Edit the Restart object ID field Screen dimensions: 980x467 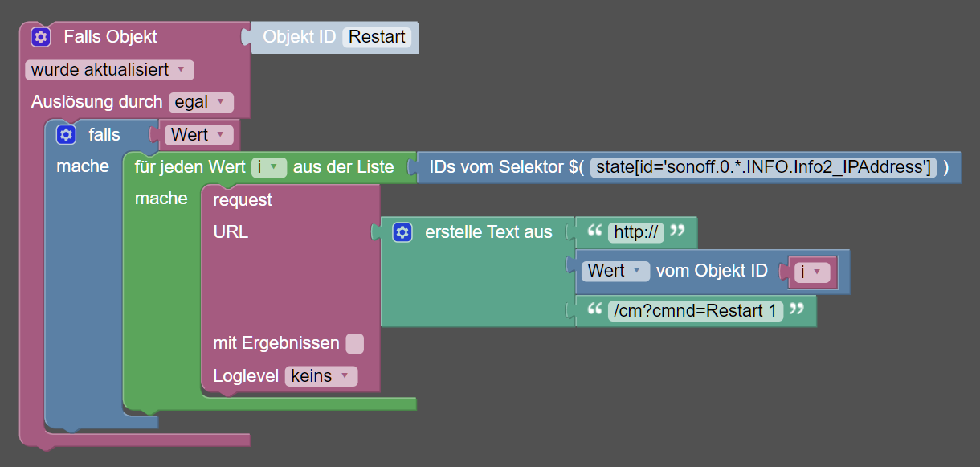[x=377, y=37]
